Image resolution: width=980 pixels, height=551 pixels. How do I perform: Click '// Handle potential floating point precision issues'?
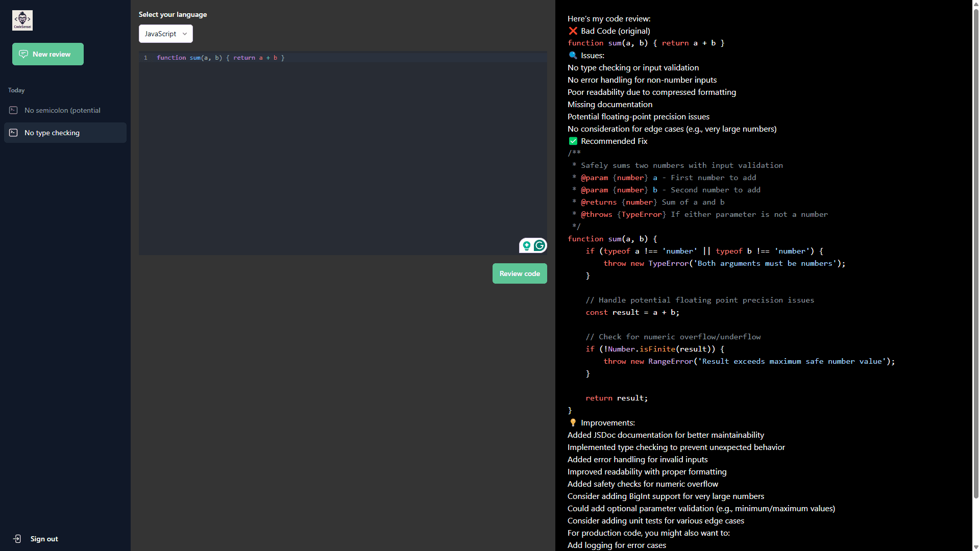click(x=700, y=300)
